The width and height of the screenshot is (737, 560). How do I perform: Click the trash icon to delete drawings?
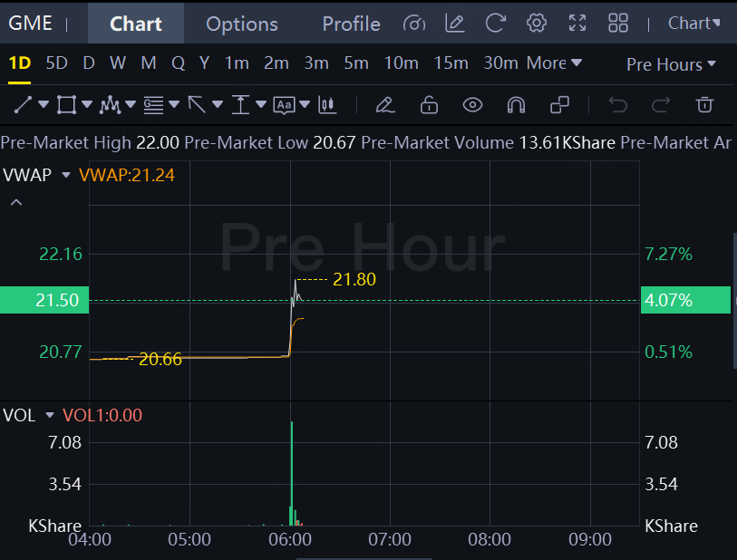704,104
